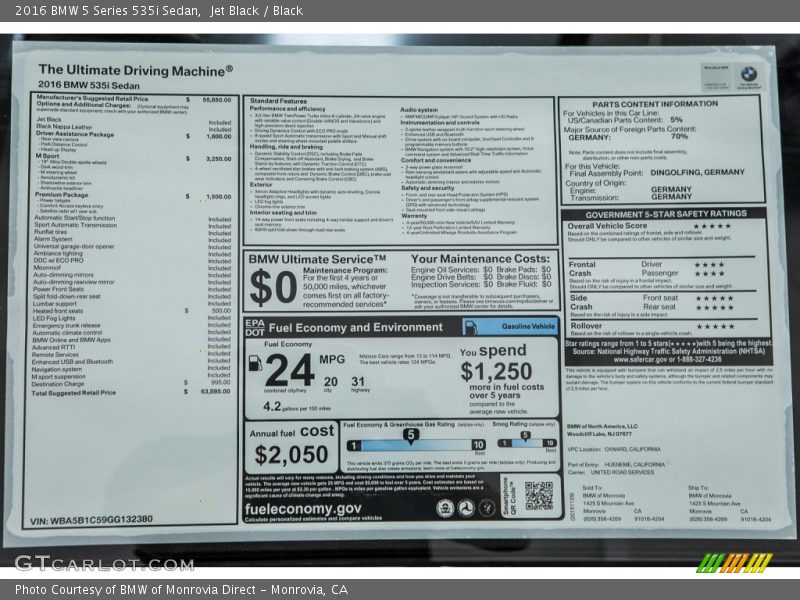
Task: Click the pump icon in Gasoline Vehicle banner
Action: click(x=471, y=327)
